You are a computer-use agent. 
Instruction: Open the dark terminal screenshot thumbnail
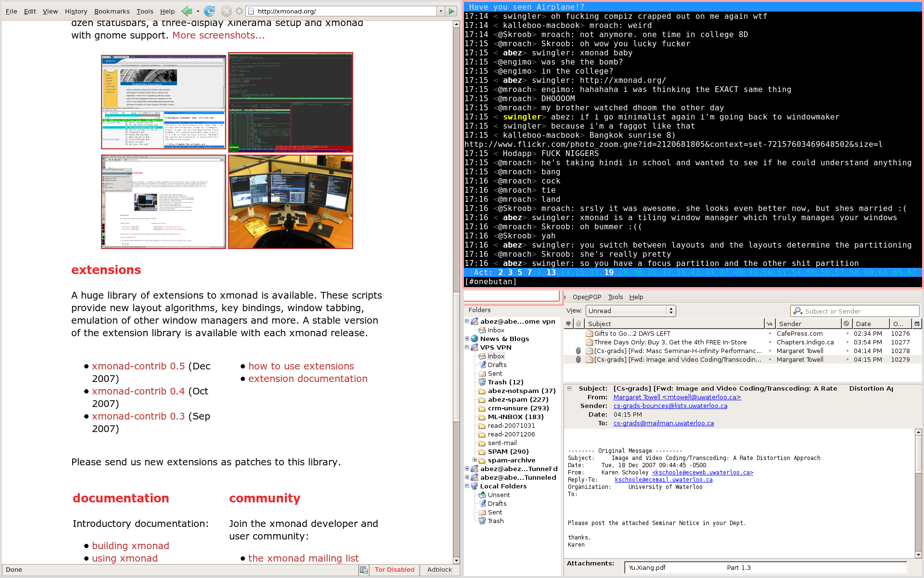tap(291, 102)
